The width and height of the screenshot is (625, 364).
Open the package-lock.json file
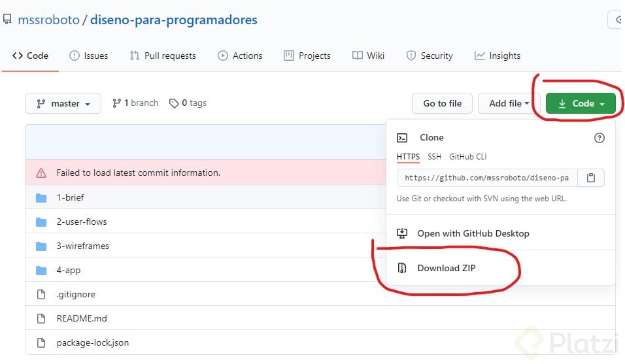[93, 343]
